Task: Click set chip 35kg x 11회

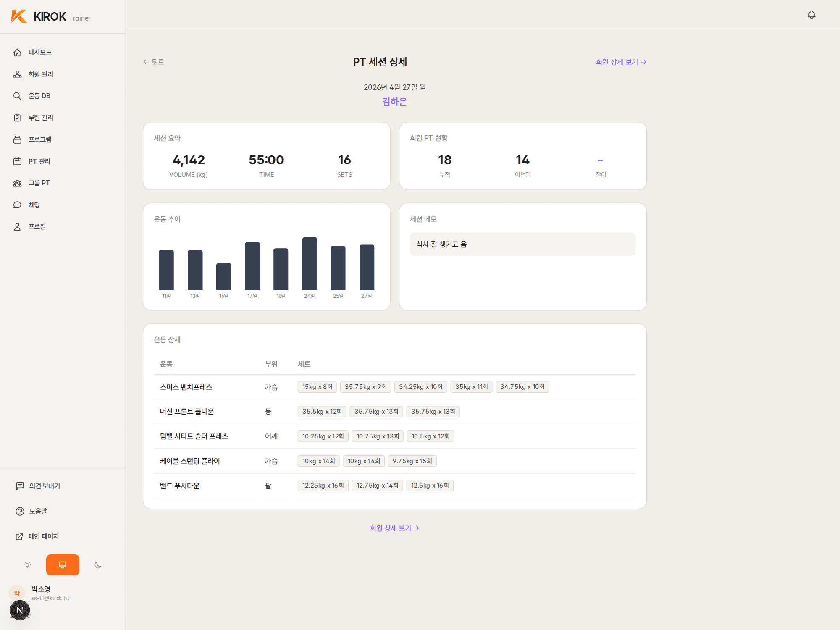Action: (x=471, y=387)
